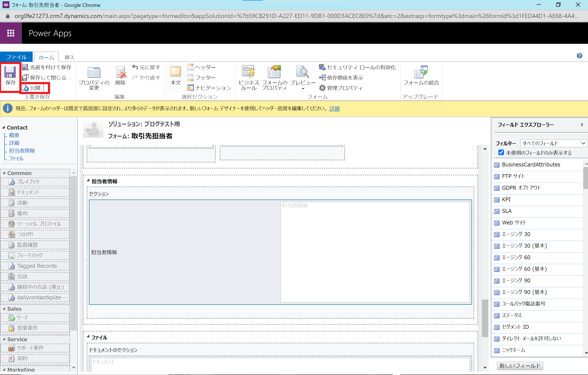Collapse the 担当者情報 tab on form

(x=88, y=180)
